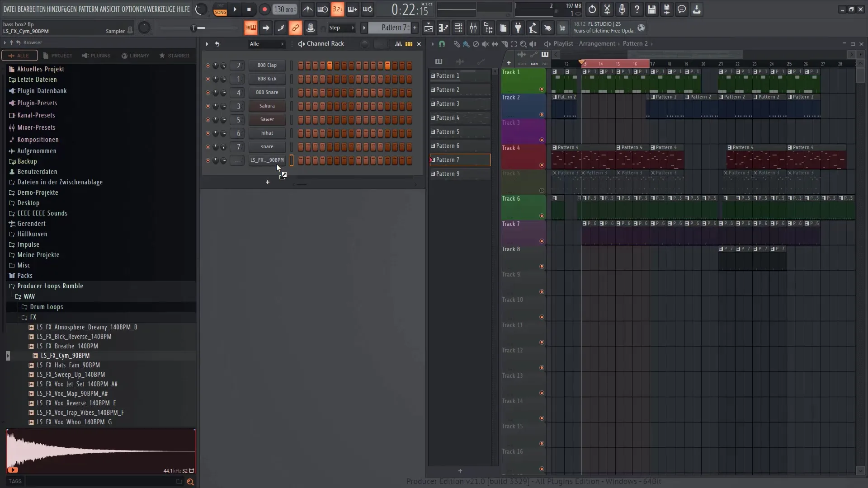This screenshot has height=488, width=868.
Task: Click the Sawer channel button
Action: [267, 120]
